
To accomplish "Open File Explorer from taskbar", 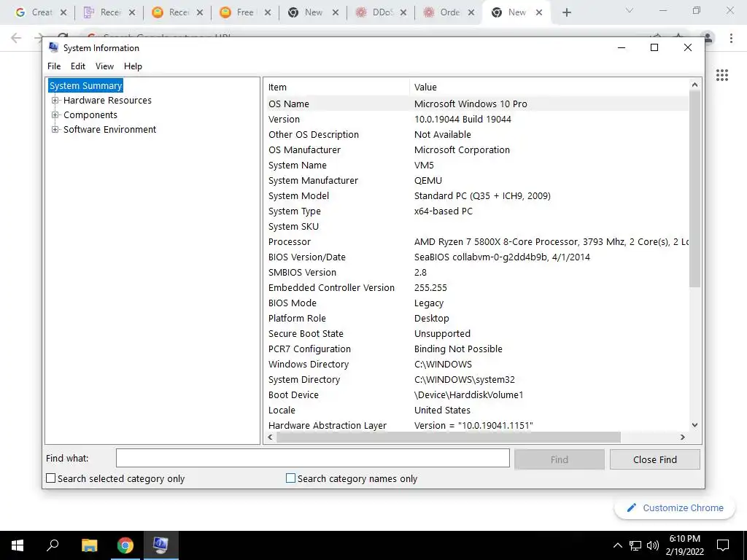I will click(x=89, y=545).
